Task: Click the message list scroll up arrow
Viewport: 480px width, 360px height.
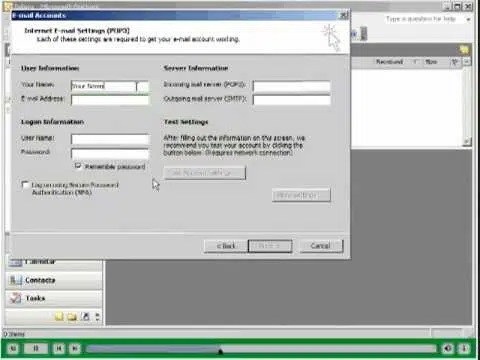Action: pyautogui.click(x=467, y=62)
